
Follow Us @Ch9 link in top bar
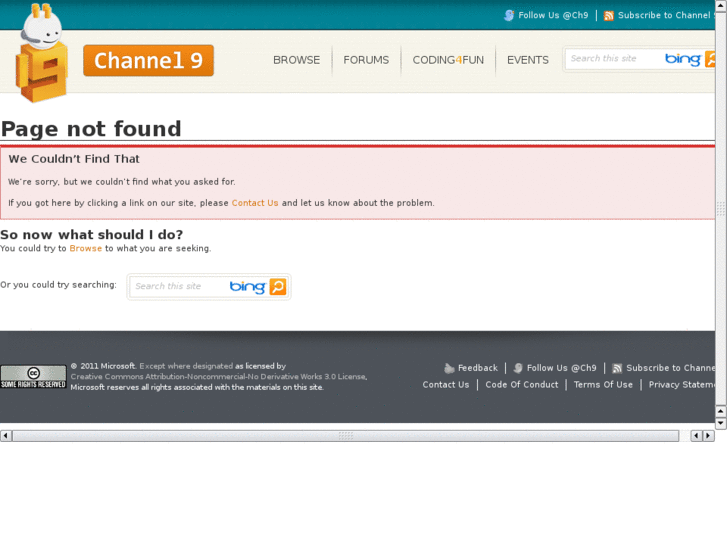pyautogui.click(x=553, y=15)
